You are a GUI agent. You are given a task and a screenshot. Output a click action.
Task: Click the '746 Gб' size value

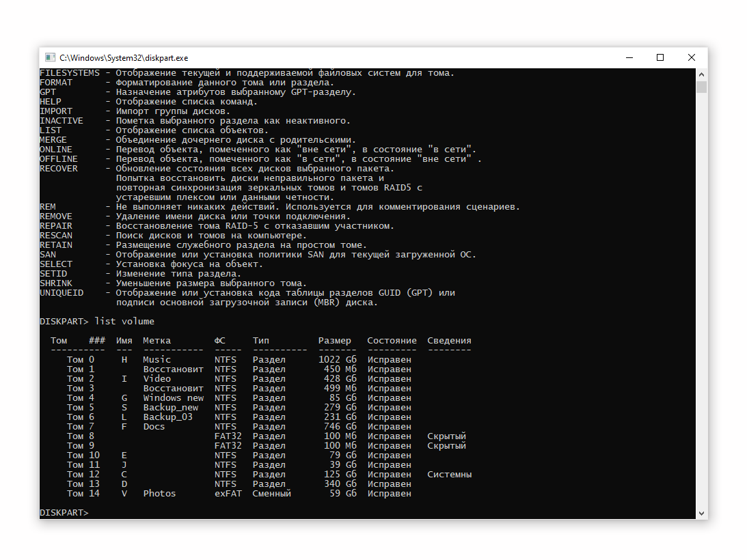(x=340, y=427)
